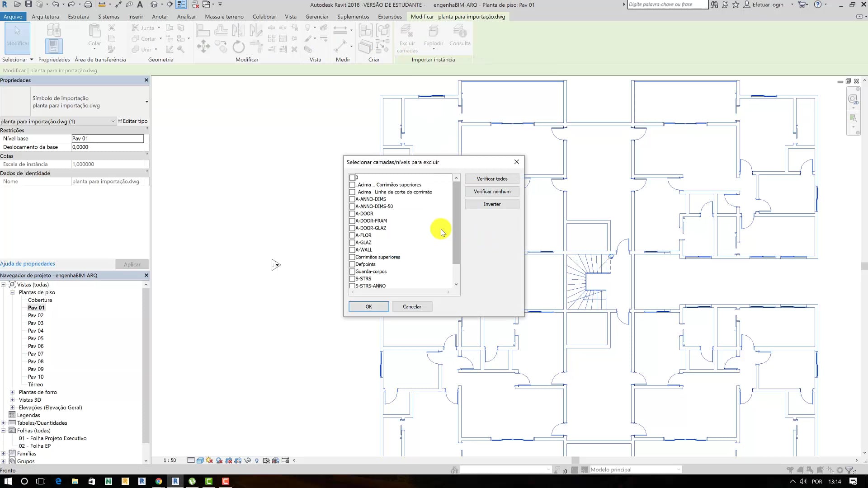Open the type selector dropdown arrow
Image resolution: width=868 pixels, height=488 pixels.
(x=146, y=102)
